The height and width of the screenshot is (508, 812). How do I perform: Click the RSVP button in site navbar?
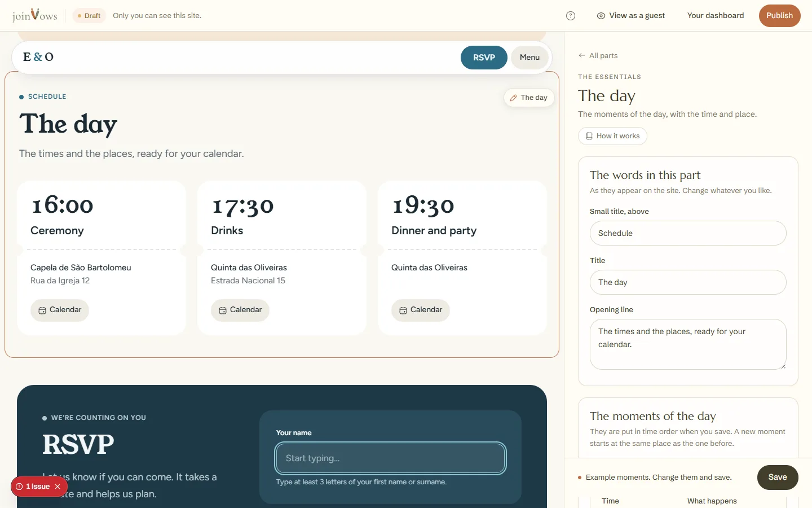pos(484,58)
